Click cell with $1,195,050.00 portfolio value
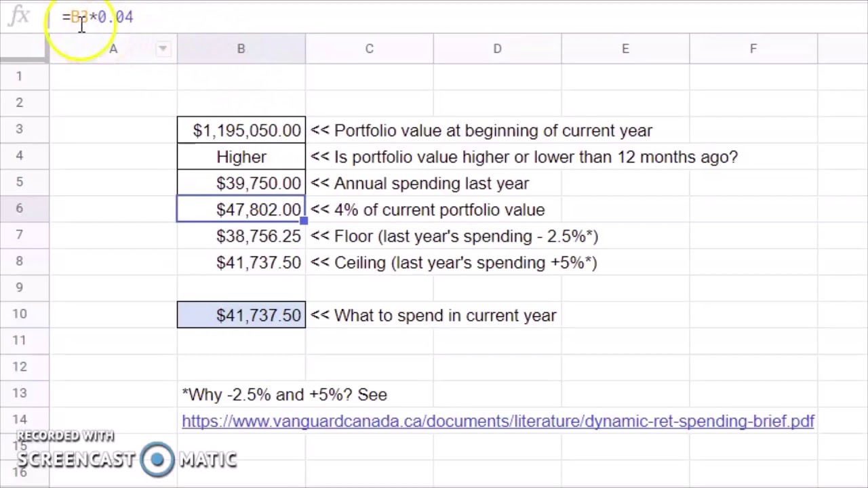Screen dimensions: 868x488 241,130
